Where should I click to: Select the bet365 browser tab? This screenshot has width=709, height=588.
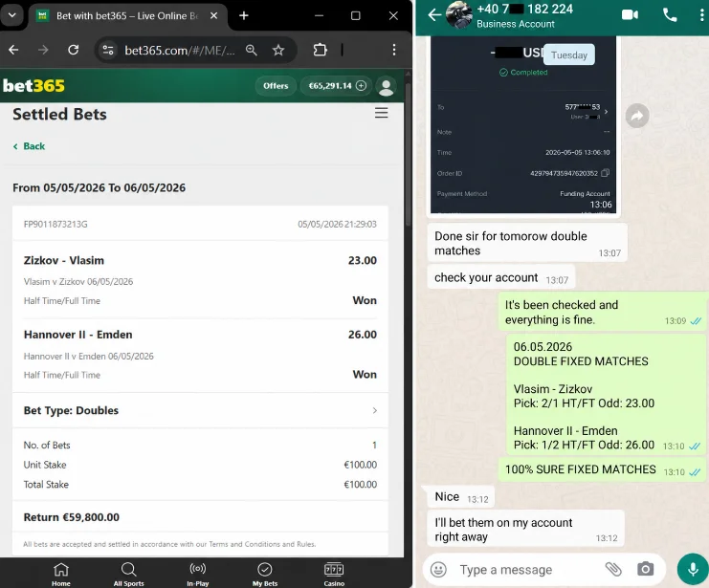[x=128, y=16]
